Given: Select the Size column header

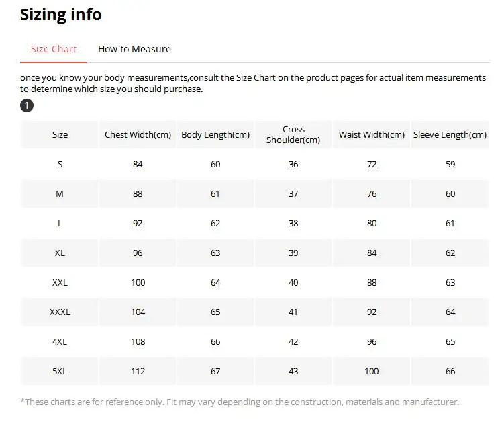Looking at the screenshot, I should [x=60, y=134].
